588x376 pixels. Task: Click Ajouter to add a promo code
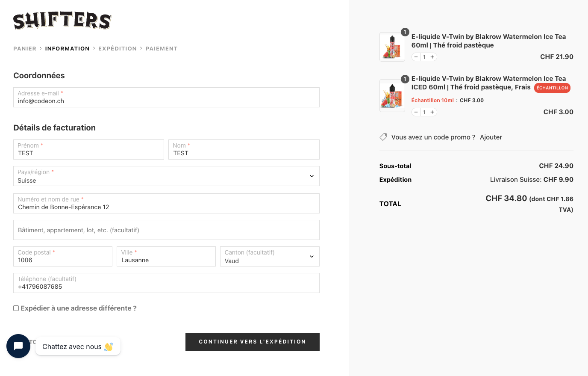click(491, 137)
